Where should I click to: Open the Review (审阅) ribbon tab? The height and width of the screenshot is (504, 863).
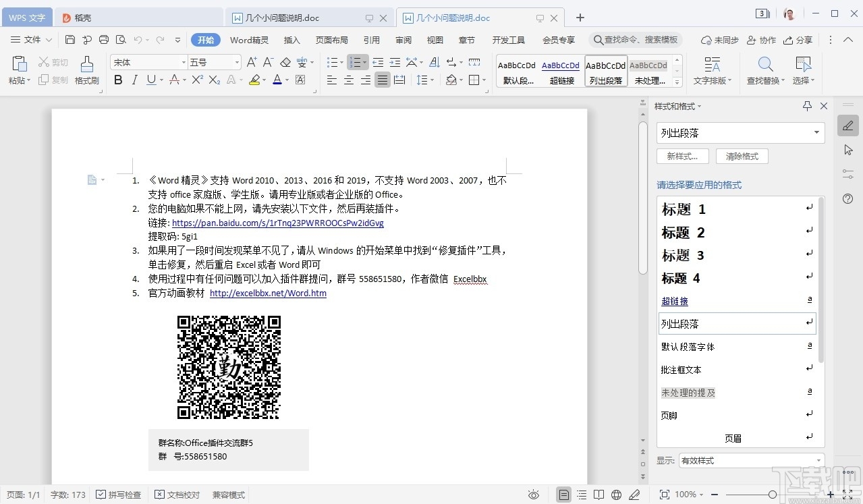point(403,40)
